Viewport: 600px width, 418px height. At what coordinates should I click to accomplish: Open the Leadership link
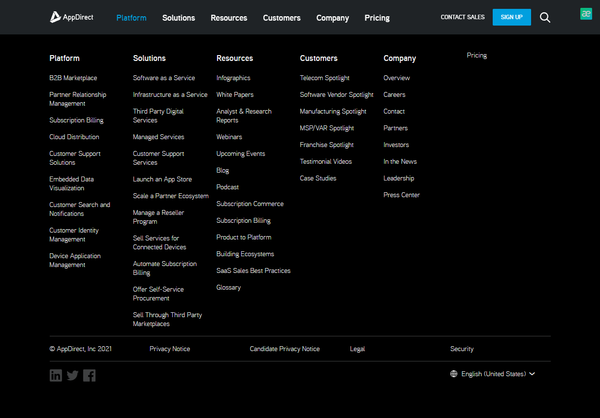tap(399, 178)
